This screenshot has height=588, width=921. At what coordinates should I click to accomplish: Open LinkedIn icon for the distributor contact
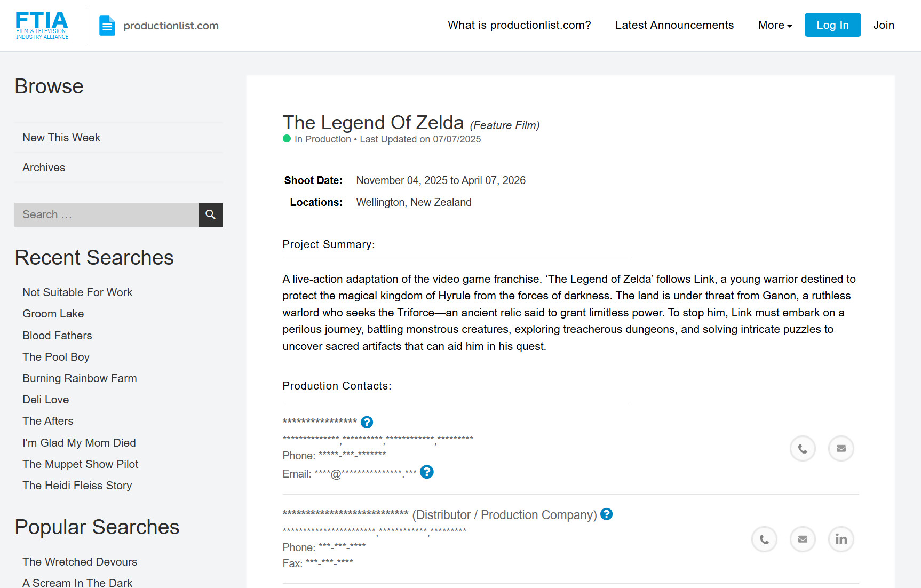click(x=841, y=539)
